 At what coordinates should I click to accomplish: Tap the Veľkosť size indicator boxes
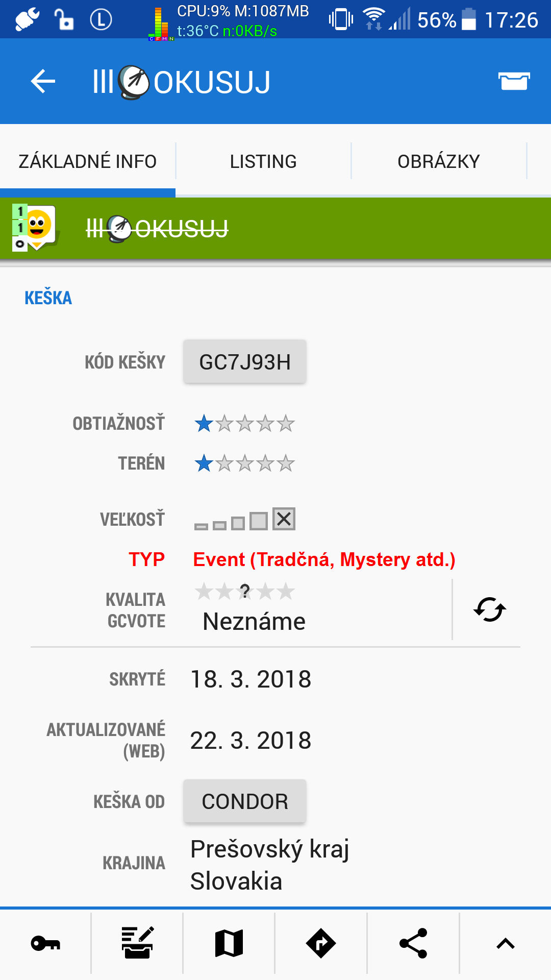click(245, 520)
